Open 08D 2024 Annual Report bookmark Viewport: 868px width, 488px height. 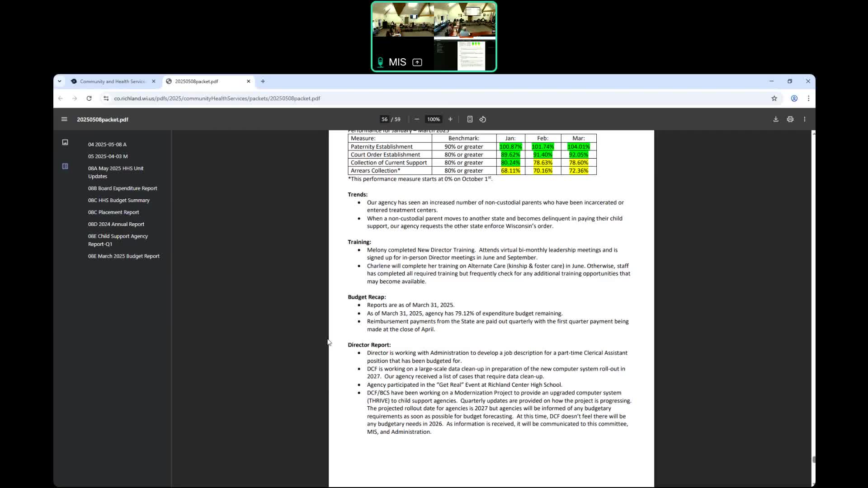click(116, 224)
